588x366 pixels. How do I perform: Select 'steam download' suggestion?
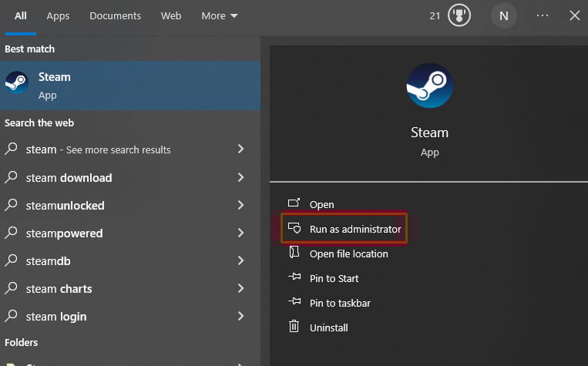[x=130, y=177]
